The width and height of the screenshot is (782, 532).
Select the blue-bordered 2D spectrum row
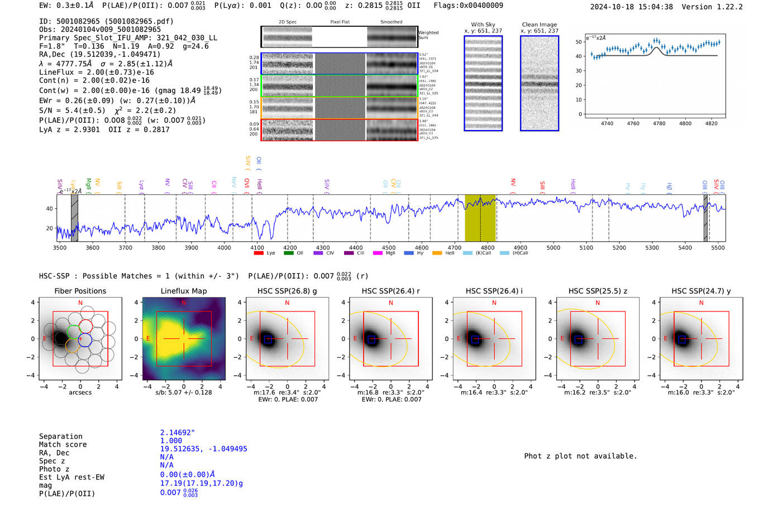pos(340,64)
